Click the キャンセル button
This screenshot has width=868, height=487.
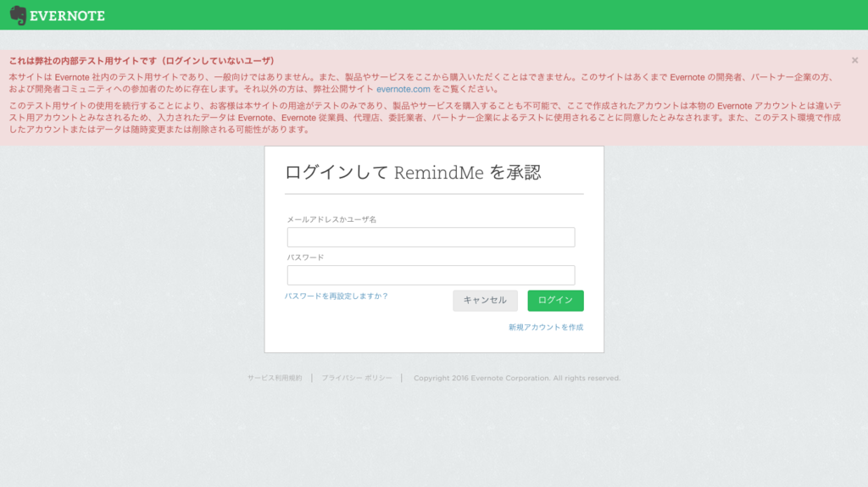(485, 301)
